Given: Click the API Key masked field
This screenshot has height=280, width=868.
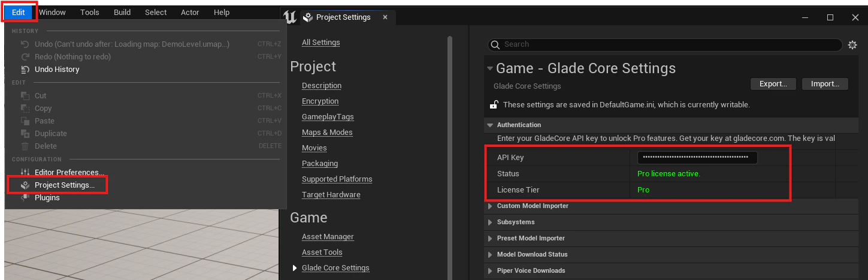Looking at the screenshot, I should [x=697, y=158].
